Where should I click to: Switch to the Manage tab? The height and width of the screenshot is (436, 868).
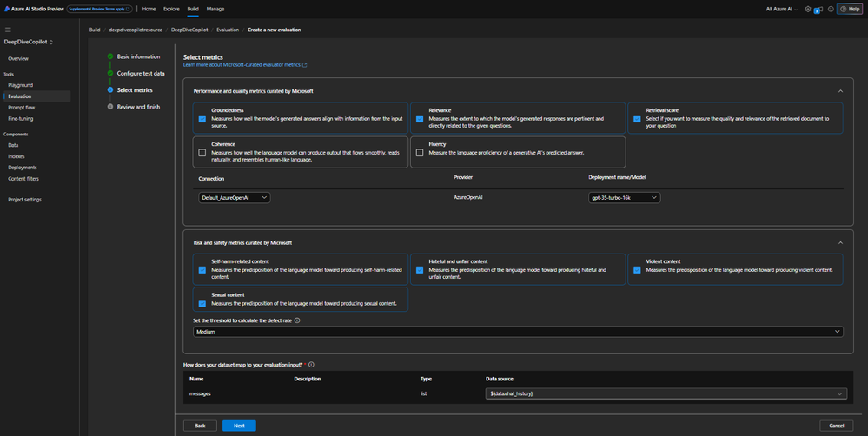coord(215,9)
